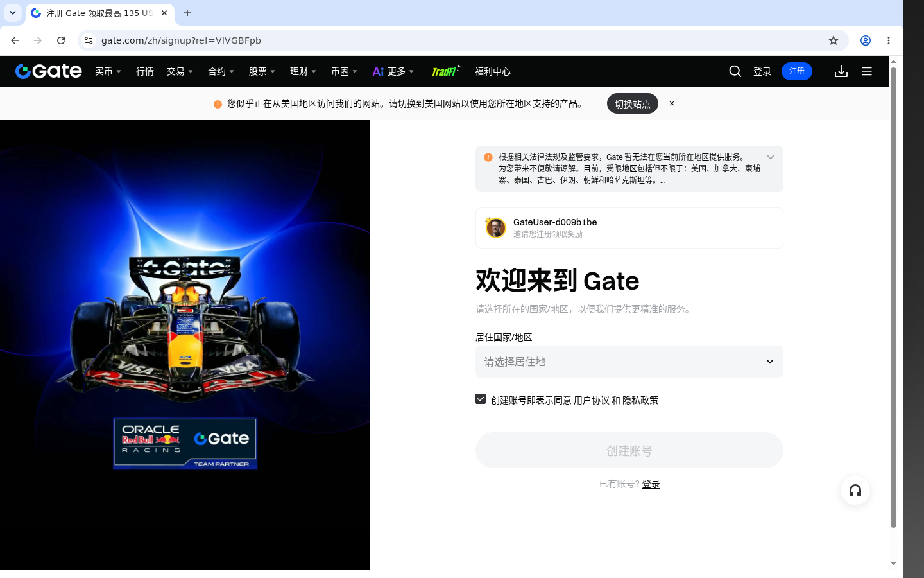Open the 买币 dropdown menu

point(108,71)
